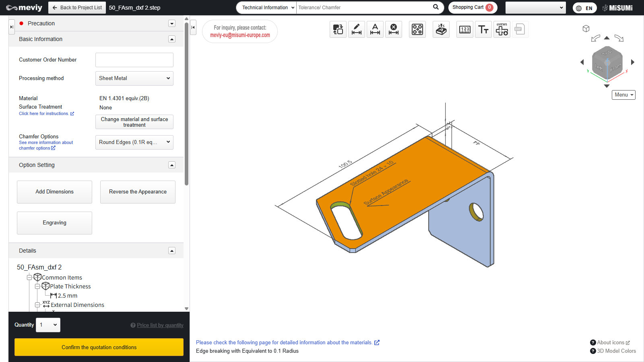Image resolution: width=644 pixels, height=362 pixels.
Task: Click the text size Tt icon
Action: click(483, 29)
